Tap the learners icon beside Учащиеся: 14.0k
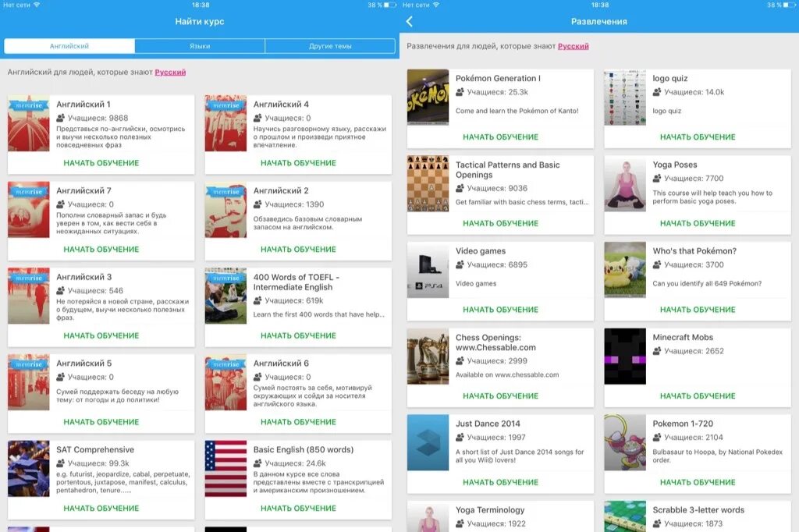 tap(657, 92)
